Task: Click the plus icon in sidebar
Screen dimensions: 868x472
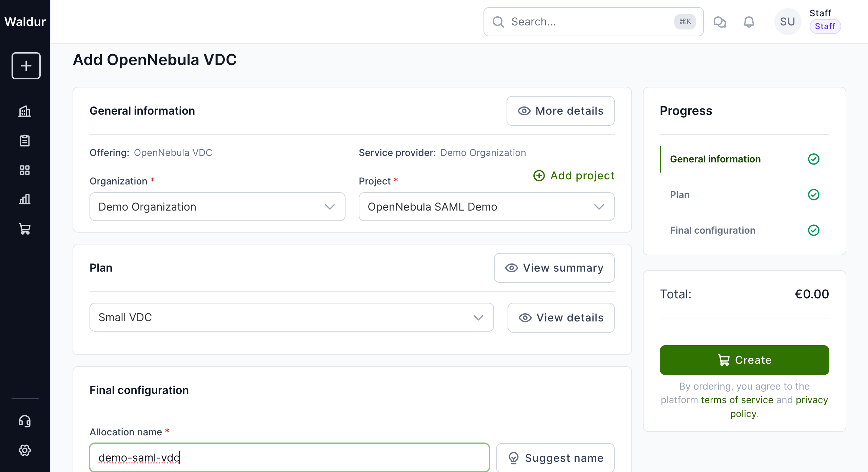Action: pos(26,66)
